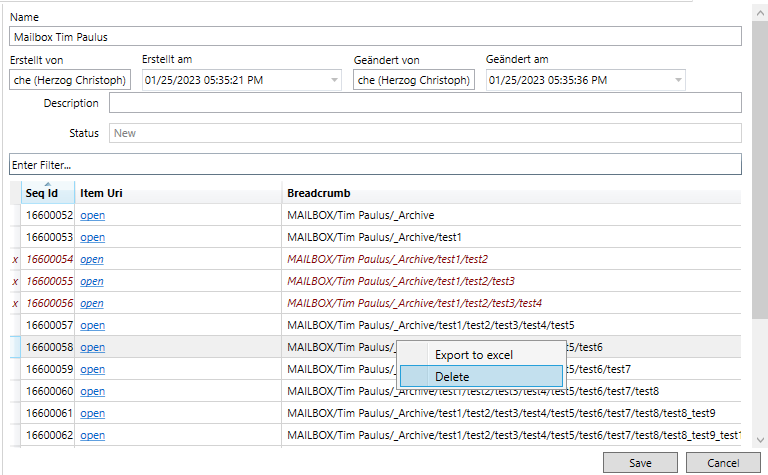
Task: Select breadcrumb ending in test4/test5
Action: (x=431, y=325)
